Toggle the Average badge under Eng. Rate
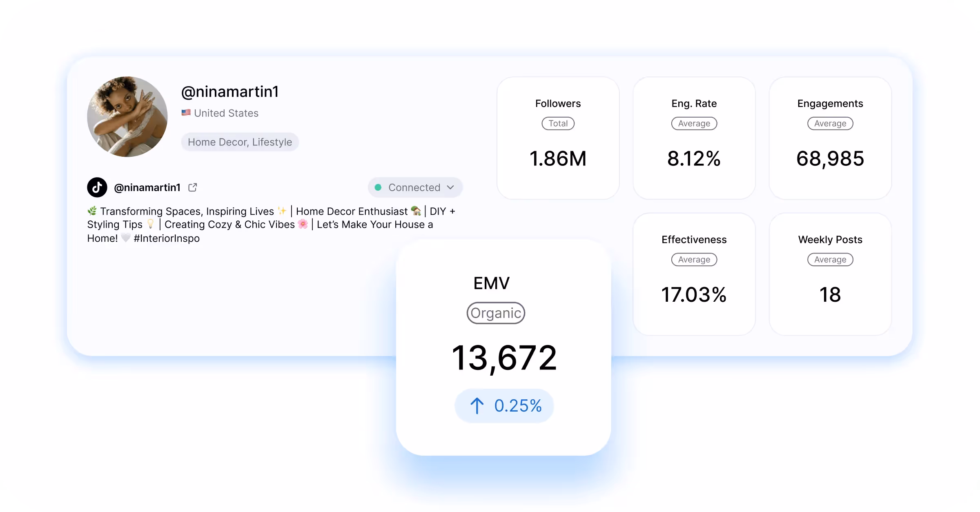Screen dimensions: 980x512 (694, 123)
